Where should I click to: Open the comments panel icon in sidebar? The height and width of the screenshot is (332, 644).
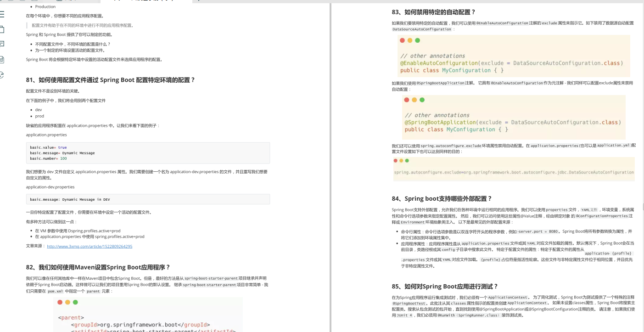click(2, 44)
